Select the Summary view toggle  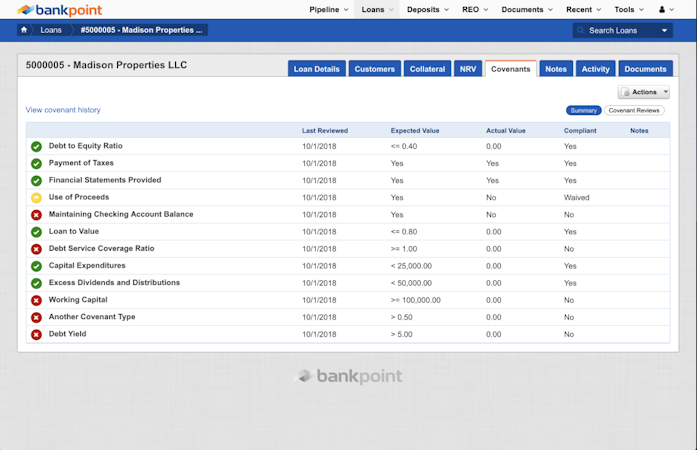point(584,110)
